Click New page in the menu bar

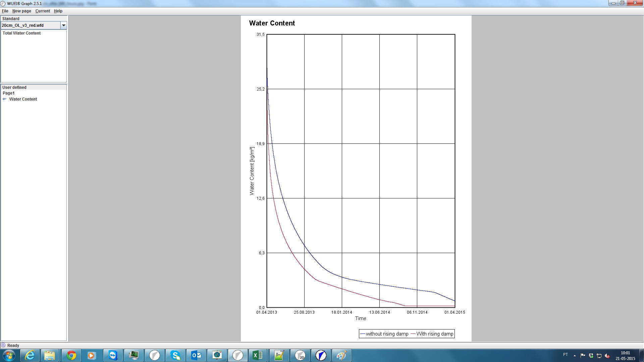click(x=21, y=11)
